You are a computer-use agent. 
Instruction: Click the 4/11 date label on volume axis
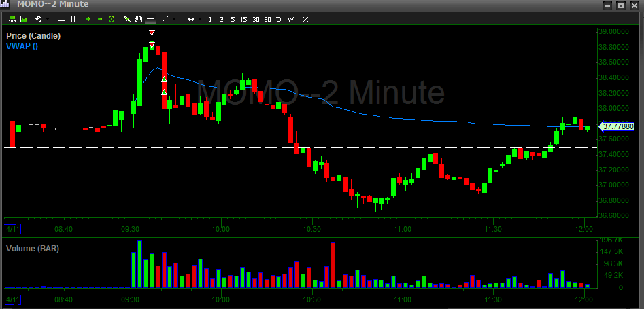pos(13,299)
